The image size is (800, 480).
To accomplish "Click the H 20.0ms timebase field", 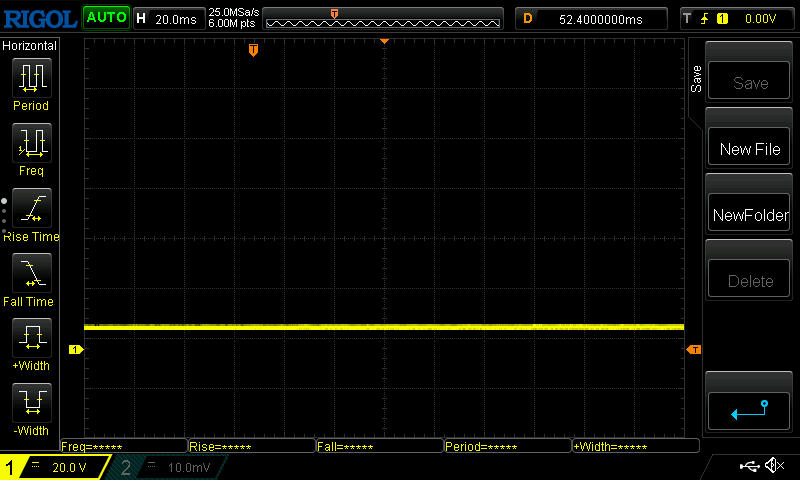I will [169, 19].
